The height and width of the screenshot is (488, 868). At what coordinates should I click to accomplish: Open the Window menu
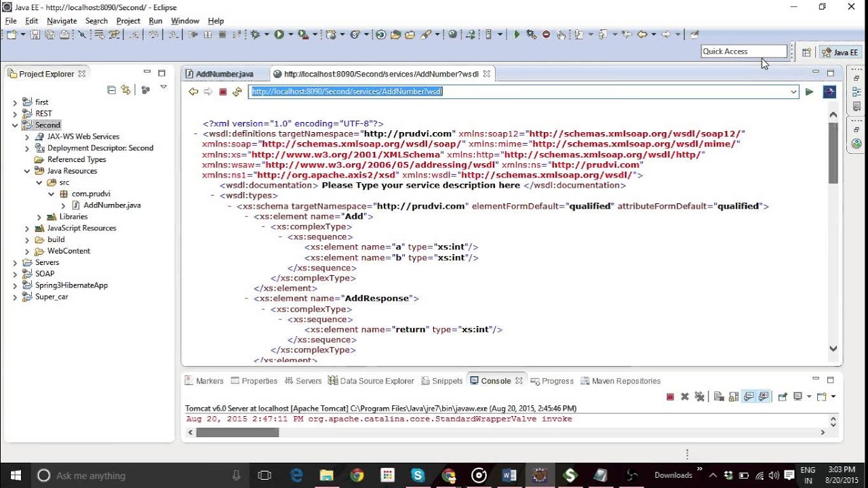point(185,21)
